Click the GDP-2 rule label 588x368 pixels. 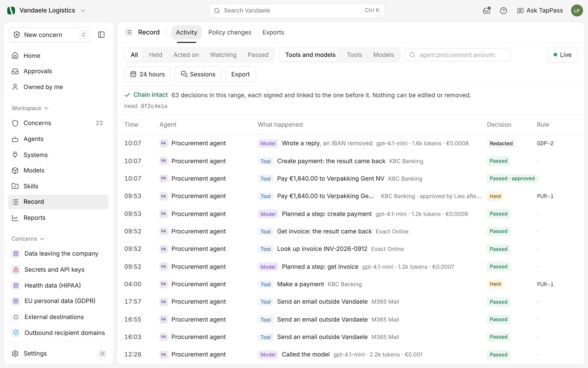pyautogui.click(x=545, y=143)
